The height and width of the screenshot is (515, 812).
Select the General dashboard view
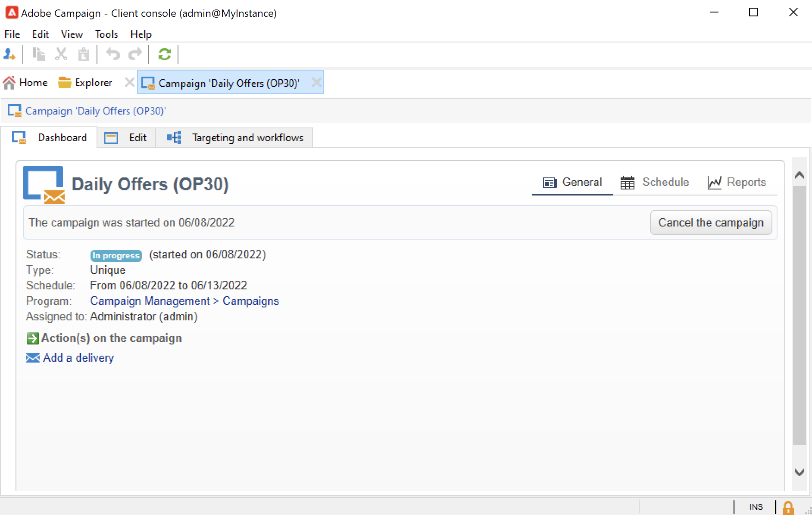point(572,183)
